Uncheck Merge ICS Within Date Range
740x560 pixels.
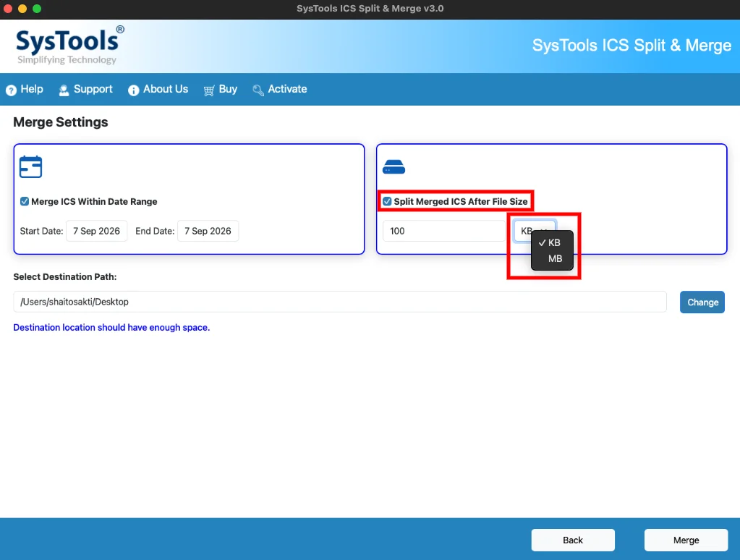25,202
